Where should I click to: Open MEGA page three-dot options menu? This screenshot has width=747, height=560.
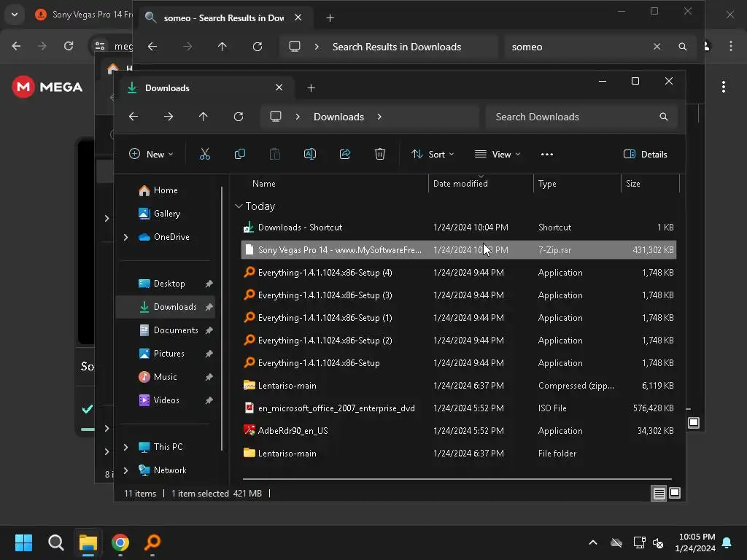(x=724, y=87)
